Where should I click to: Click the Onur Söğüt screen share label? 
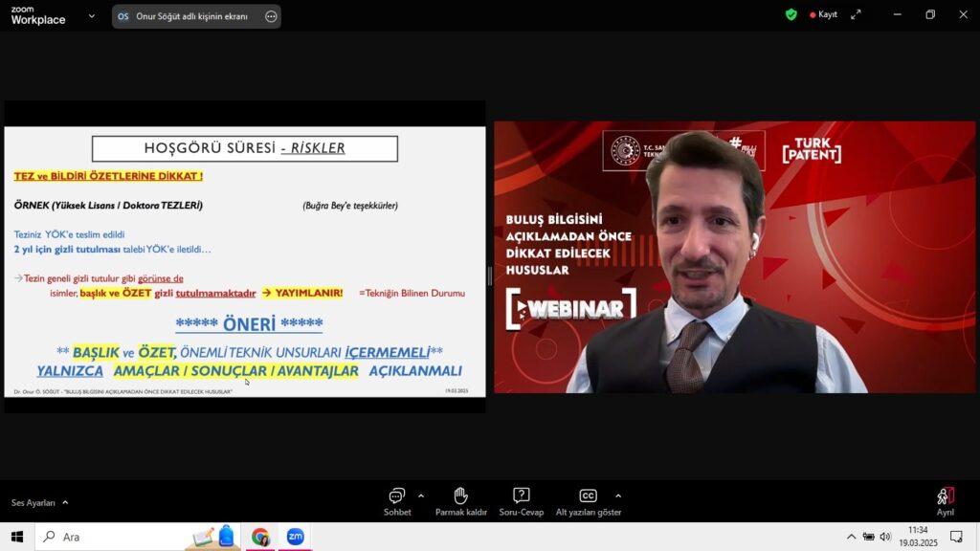tap(191, 17)
